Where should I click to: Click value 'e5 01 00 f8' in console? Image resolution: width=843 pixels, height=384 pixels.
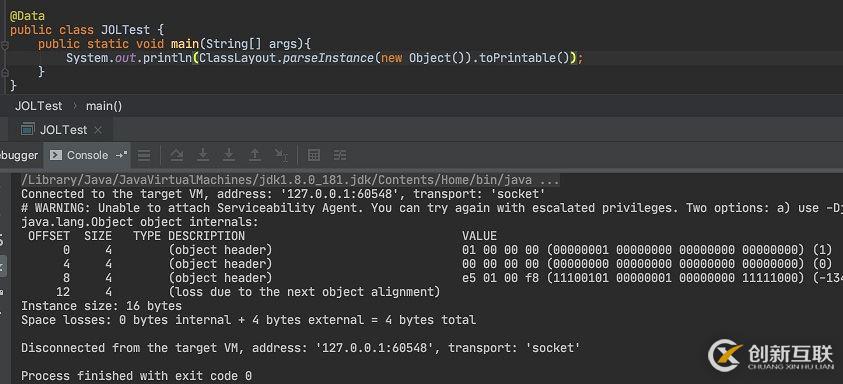point(501,278)
